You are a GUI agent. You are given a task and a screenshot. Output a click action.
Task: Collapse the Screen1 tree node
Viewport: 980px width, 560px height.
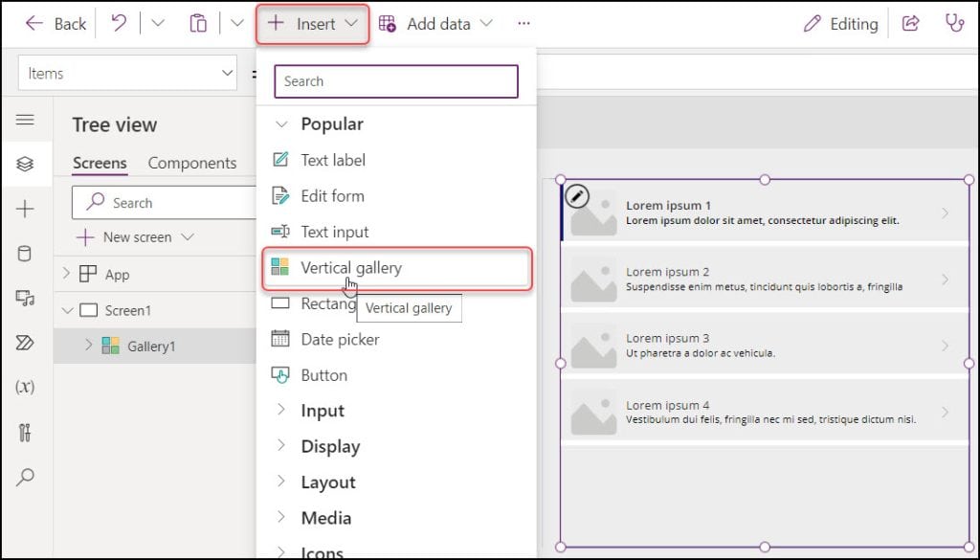pyautogui.click(x=67, y=310)
